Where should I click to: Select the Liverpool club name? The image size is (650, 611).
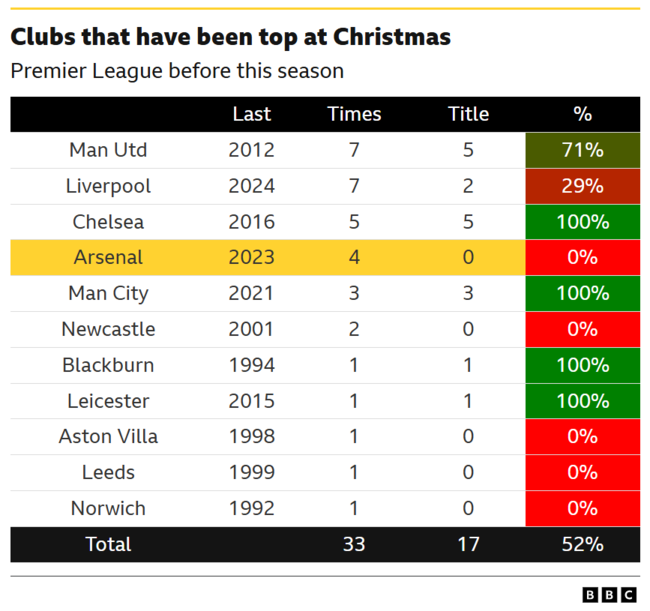tap(108, 186)
